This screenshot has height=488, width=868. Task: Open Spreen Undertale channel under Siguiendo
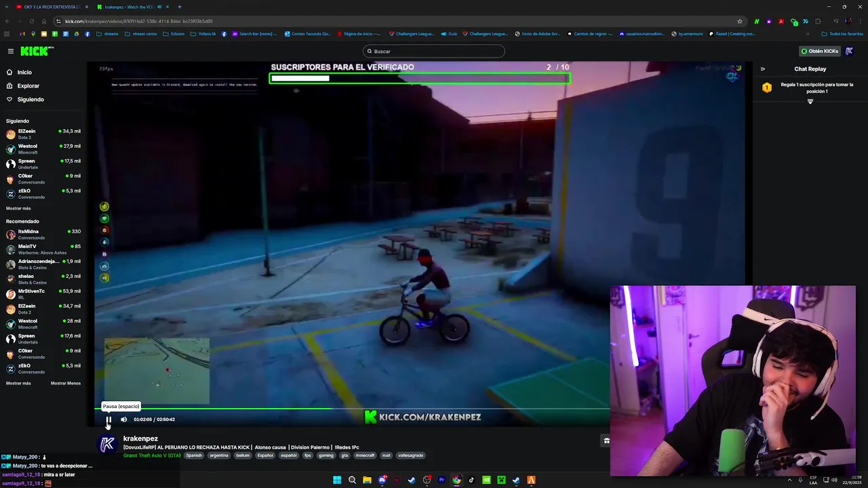pos(43,164)
